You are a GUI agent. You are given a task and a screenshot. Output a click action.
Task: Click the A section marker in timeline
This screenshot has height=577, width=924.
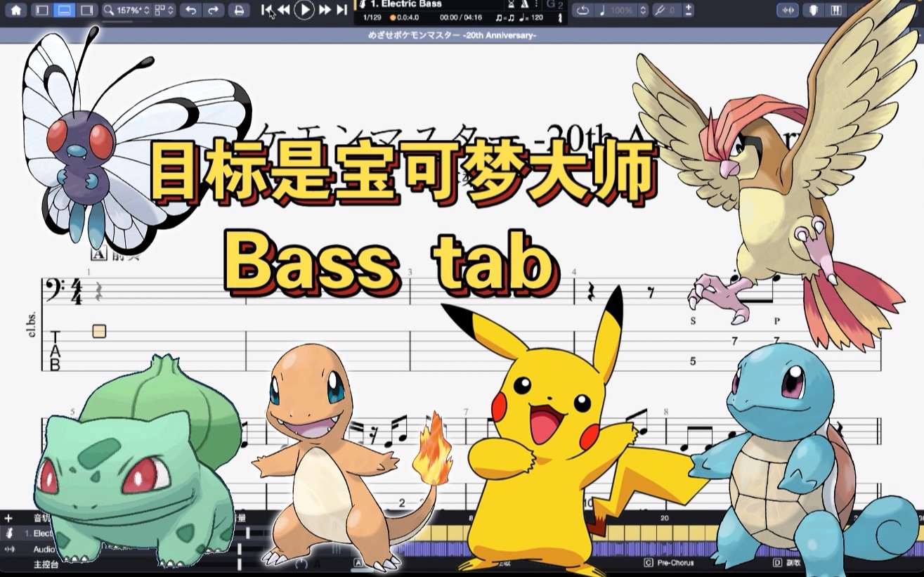[x=358, y=563]
